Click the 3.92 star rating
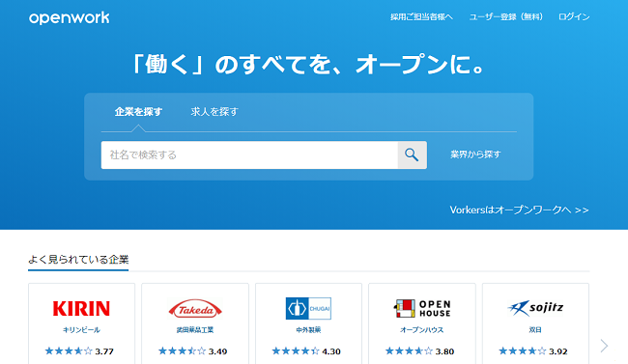Image resolution: width=628 pixels, height=364 pixels. point(533,351)
